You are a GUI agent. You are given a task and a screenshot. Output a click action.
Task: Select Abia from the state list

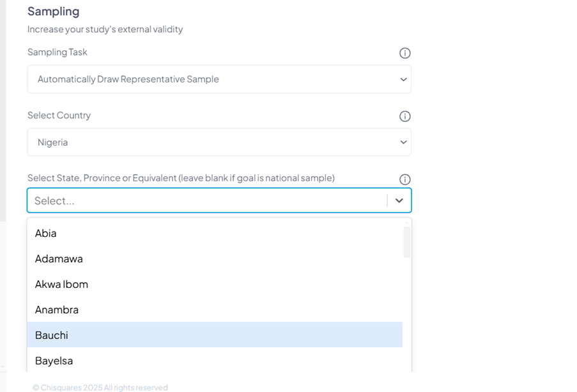(x=46, y=233)
